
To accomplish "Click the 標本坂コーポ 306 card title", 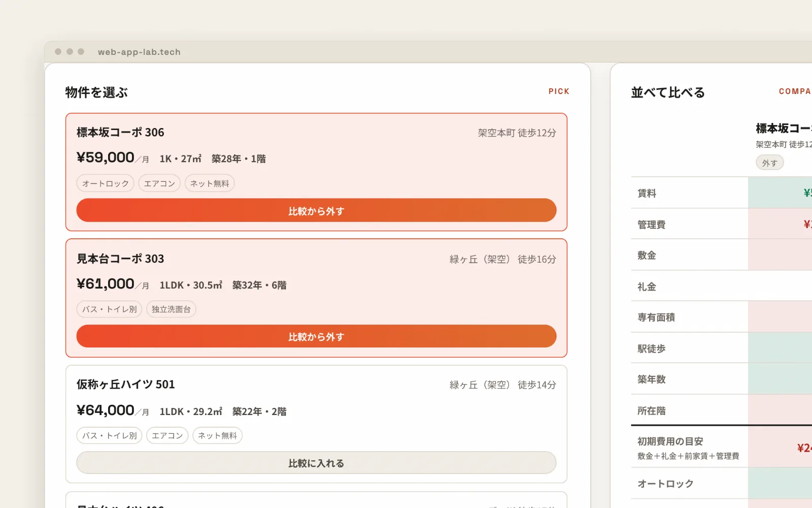I will point(120,133).
